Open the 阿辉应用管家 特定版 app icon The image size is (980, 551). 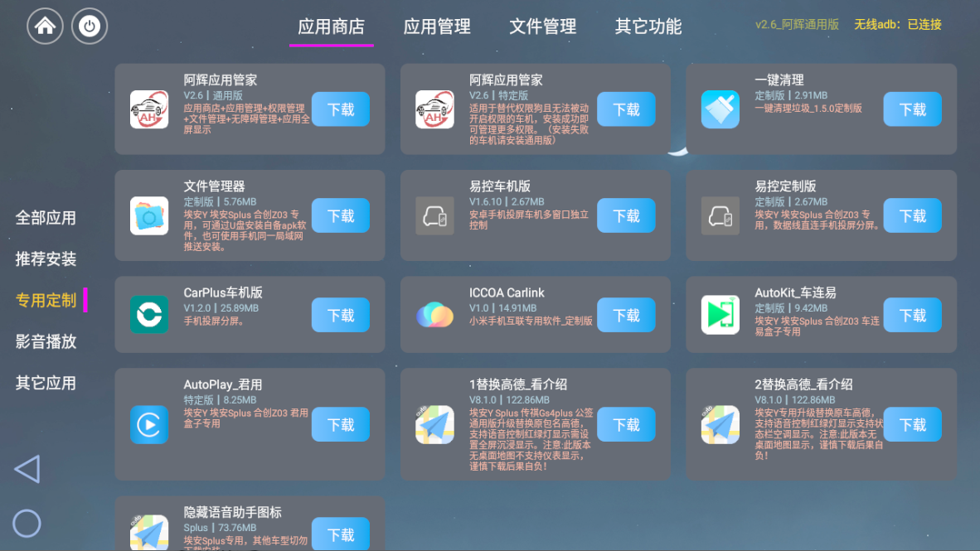pyautogui.click(x=435, y=109)
